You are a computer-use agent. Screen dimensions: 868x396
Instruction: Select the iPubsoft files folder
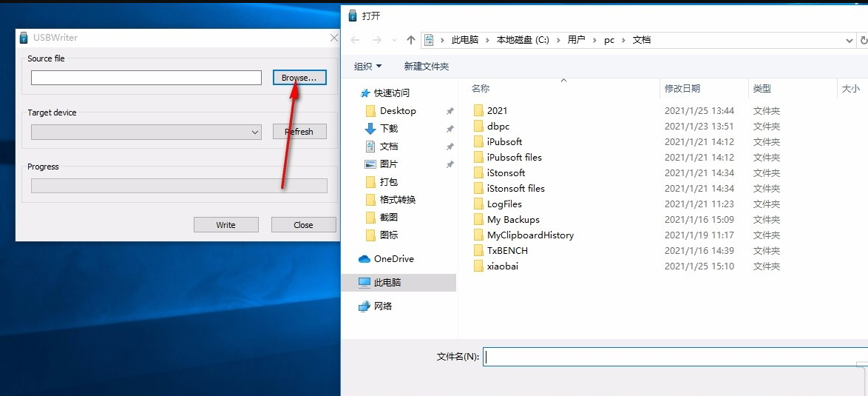pos(515,158)
